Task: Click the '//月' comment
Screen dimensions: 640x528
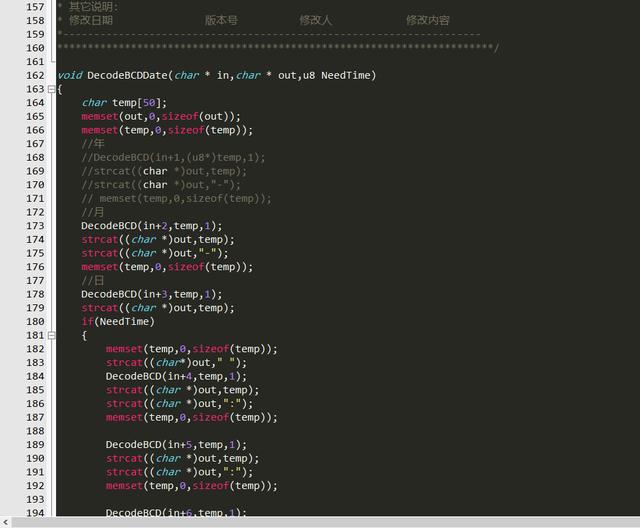Action: point(93,212)
